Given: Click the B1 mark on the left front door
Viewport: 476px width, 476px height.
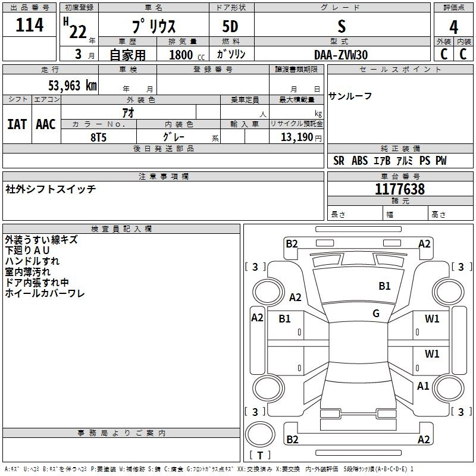Looking at the screenshot, I should 284,318.
